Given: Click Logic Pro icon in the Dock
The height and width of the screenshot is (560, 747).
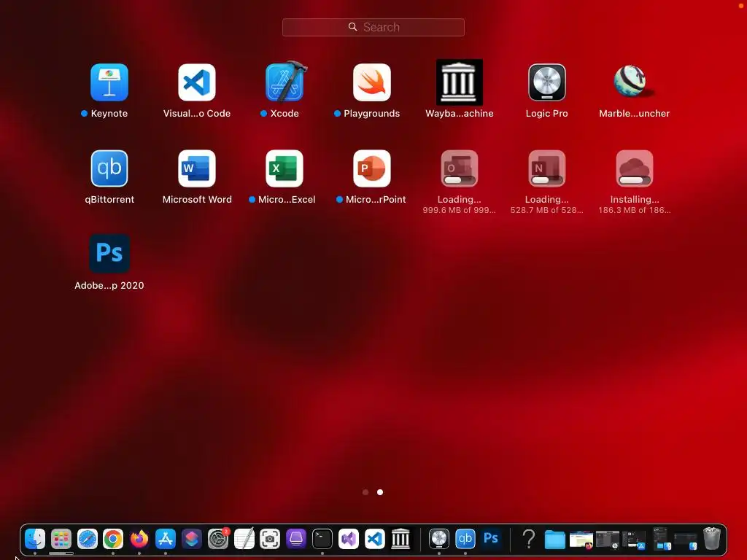Looking at the screenshot, I should 438,539.
